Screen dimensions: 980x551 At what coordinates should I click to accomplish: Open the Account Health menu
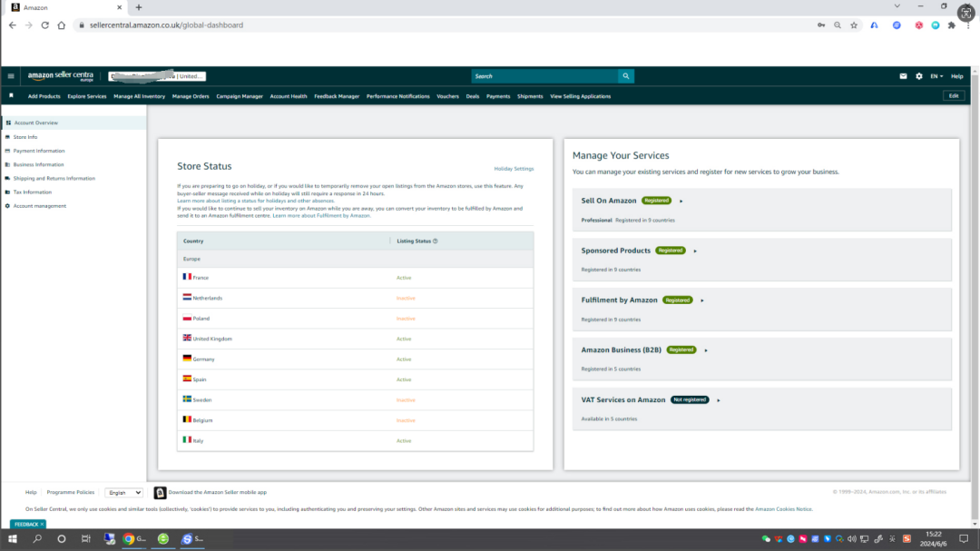(289, 96)
